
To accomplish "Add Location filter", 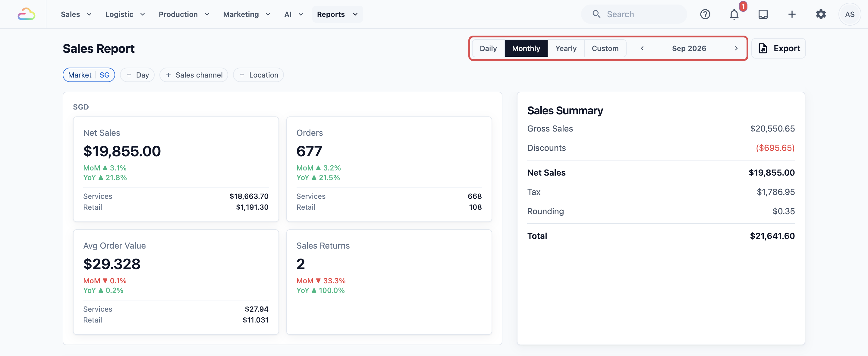I will pyautogui.click(x=259, y=75).
